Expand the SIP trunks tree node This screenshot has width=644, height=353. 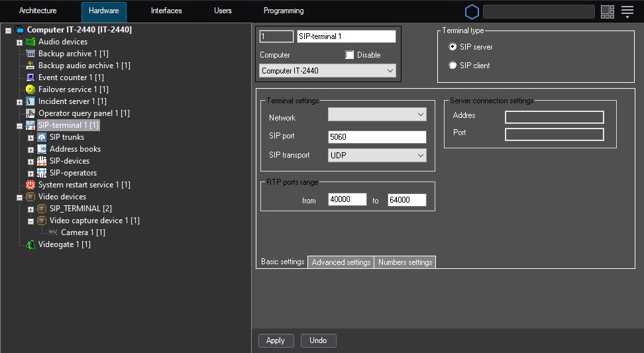point(30,137)
